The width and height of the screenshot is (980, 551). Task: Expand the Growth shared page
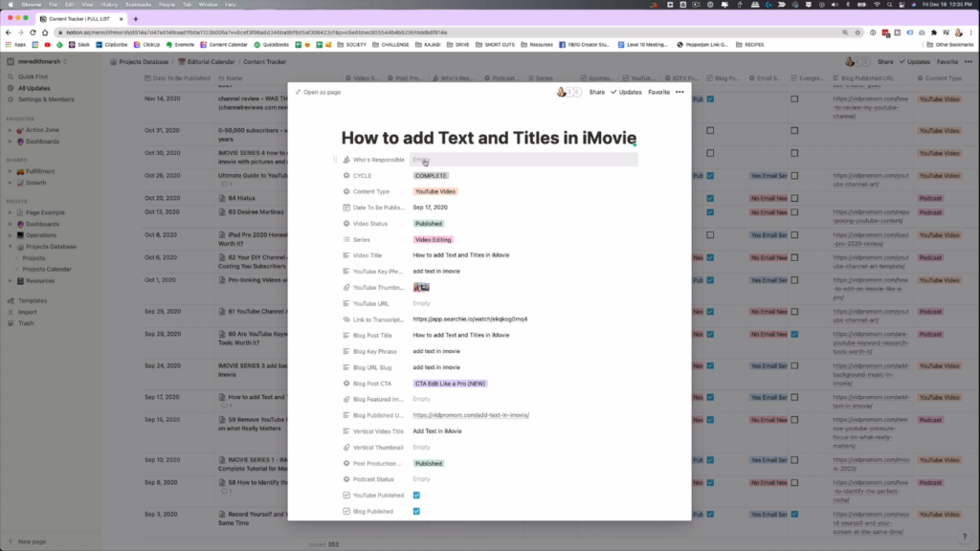tap(10, 183)
